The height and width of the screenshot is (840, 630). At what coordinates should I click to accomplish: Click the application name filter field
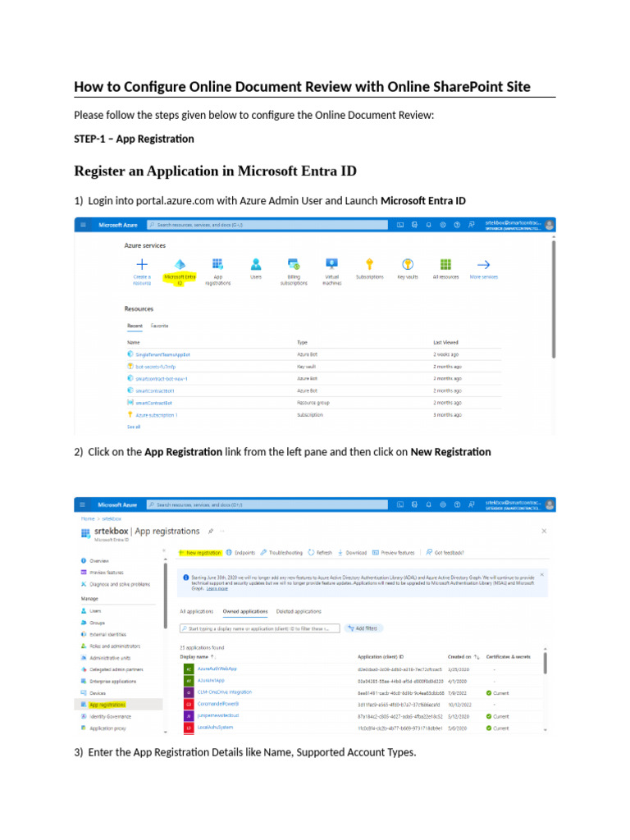point(260,628)
